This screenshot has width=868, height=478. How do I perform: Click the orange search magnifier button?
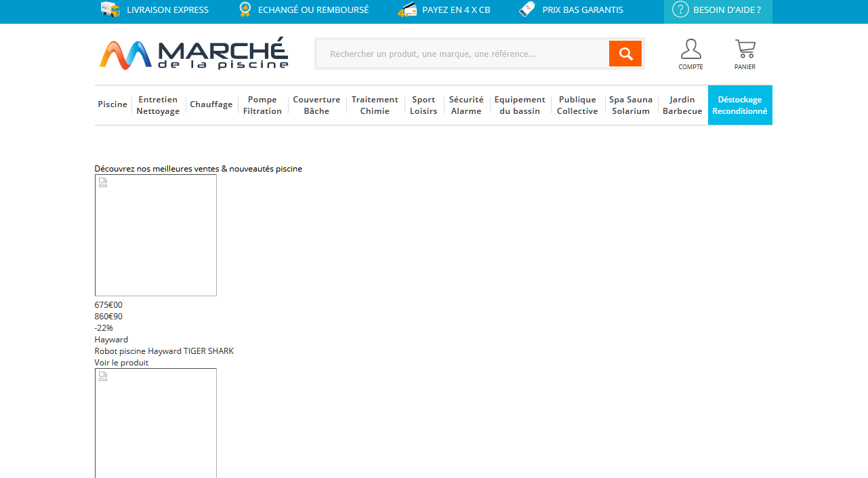[x=625, y=54]
